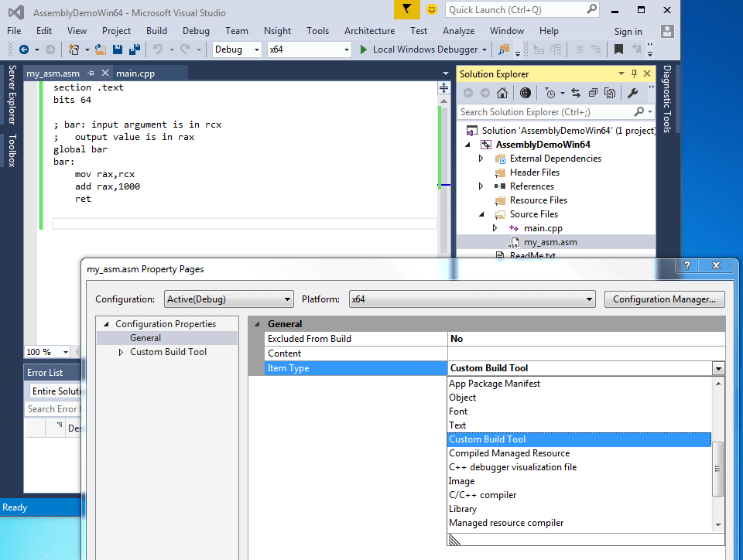This screenshot has width=743, height=560.
Task: Click the Home icon in Solution Explorer
Action: click(503, 93)
